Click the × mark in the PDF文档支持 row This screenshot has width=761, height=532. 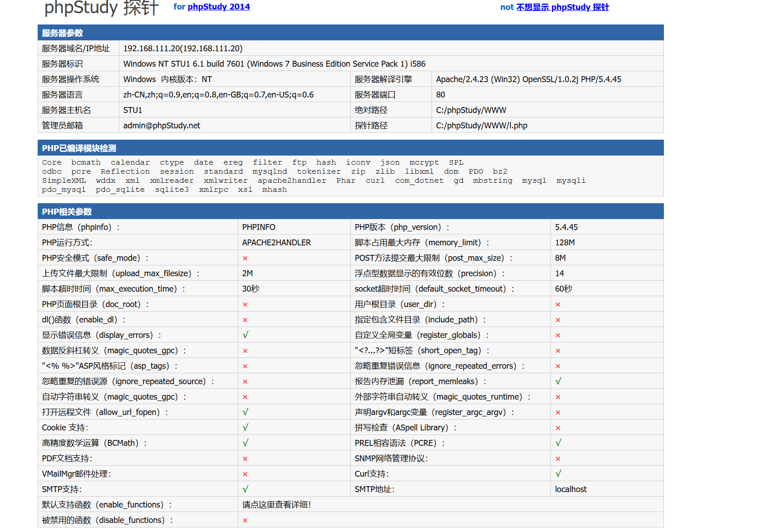tap(245, 459)
